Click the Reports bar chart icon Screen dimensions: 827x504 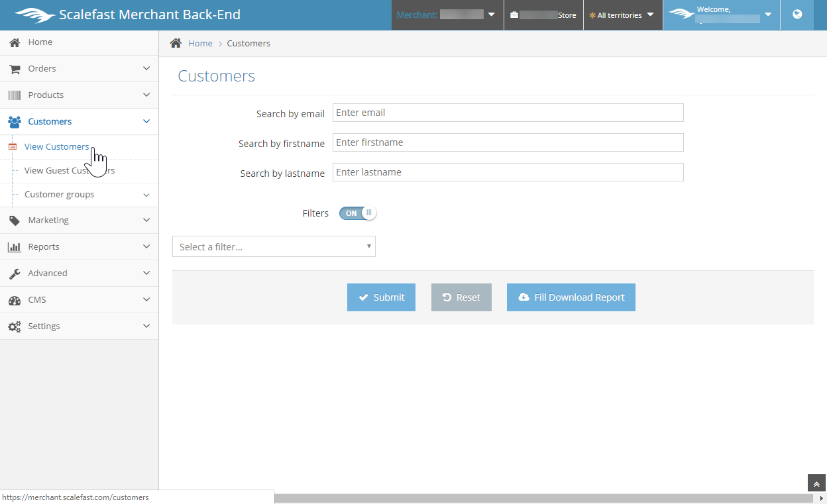(15, 247)
